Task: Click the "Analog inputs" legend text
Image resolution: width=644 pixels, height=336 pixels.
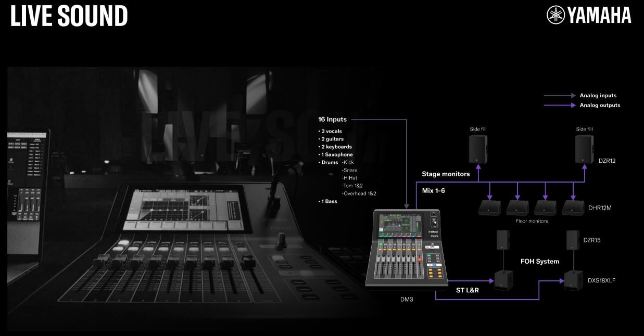Action: [x=598, y=96]
